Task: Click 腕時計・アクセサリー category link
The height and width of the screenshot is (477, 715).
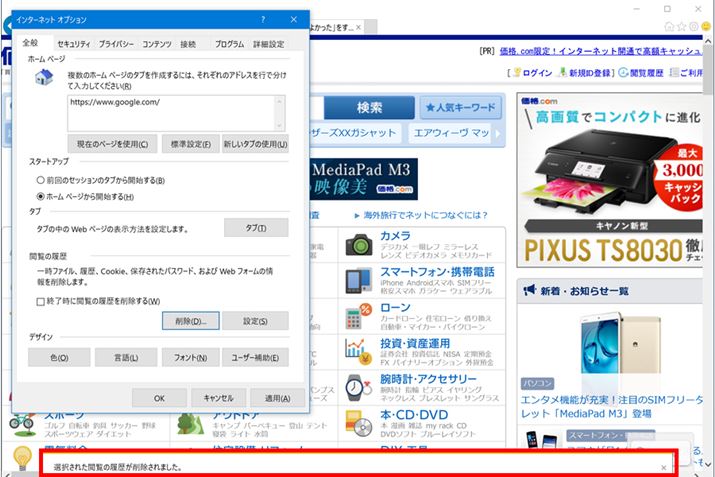Action: [x=428, y=379]
